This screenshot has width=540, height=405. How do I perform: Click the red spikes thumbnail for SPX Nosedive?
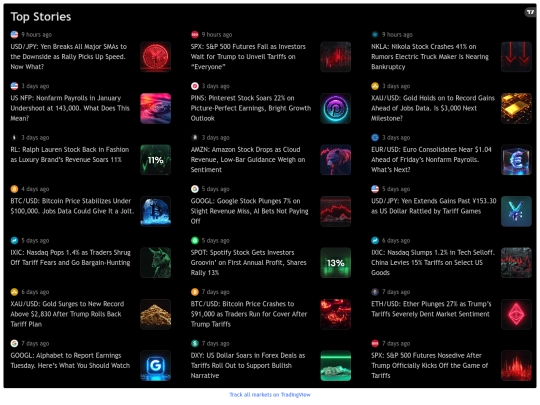[x=516, y=366]
